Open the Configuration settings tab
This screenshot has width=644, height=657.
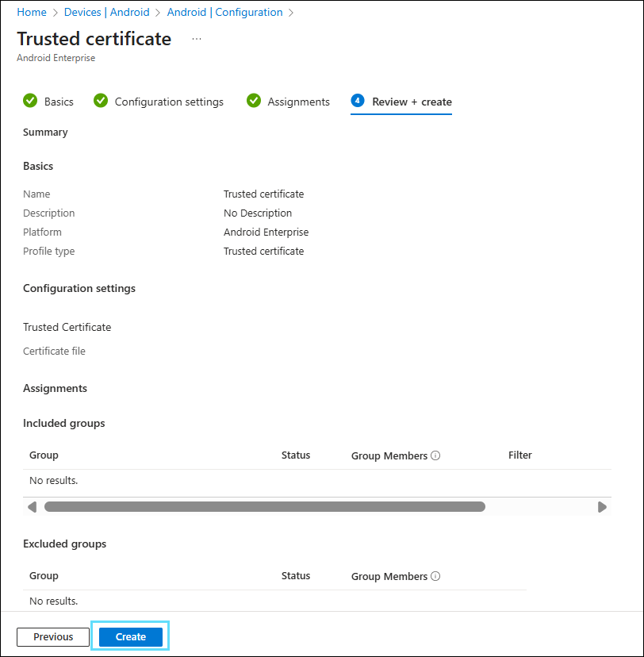169,102
